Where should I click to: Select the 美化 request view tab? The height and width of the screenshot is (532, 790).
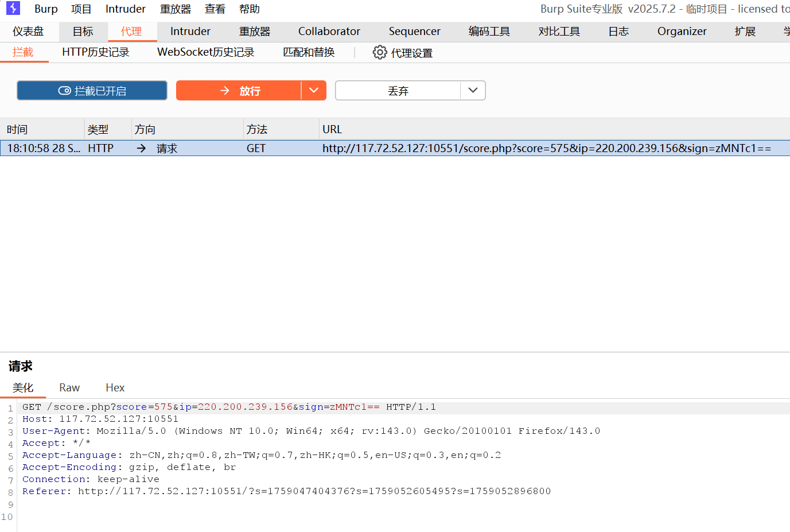[x=23, y=388]
